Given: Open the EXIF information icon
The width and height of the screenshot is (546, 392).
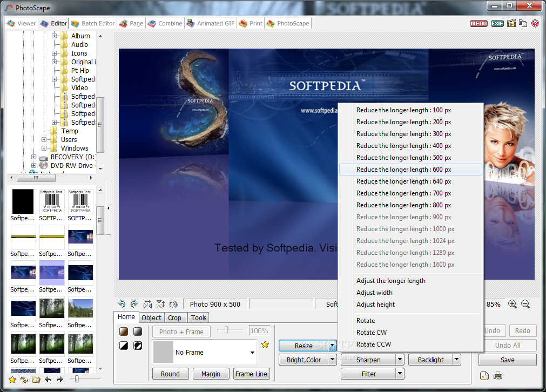Looking at the screenshot, I should [x=497, y=23].
